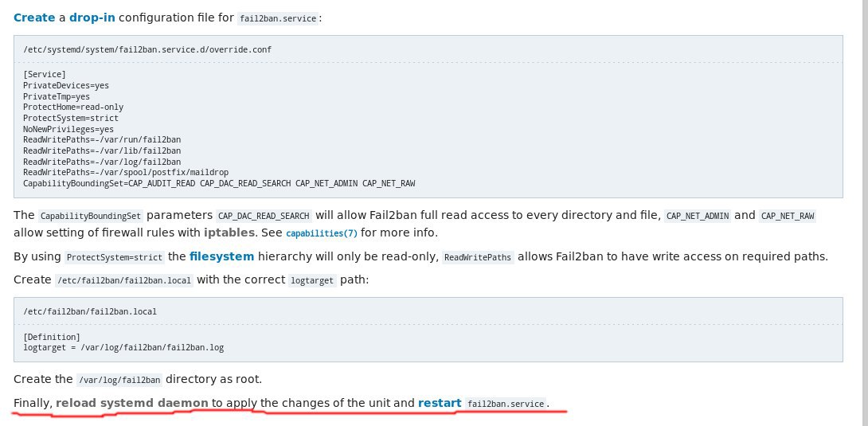This screenshot has height=426, width=868.
Task: Click inline fail2ban.service after the restart link
Action: click(x=506, y=404)
